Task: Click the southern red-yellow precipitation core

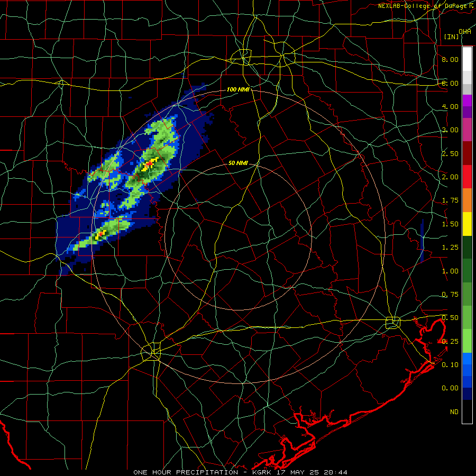Action: pyautogui.click(x=101, y=234)
